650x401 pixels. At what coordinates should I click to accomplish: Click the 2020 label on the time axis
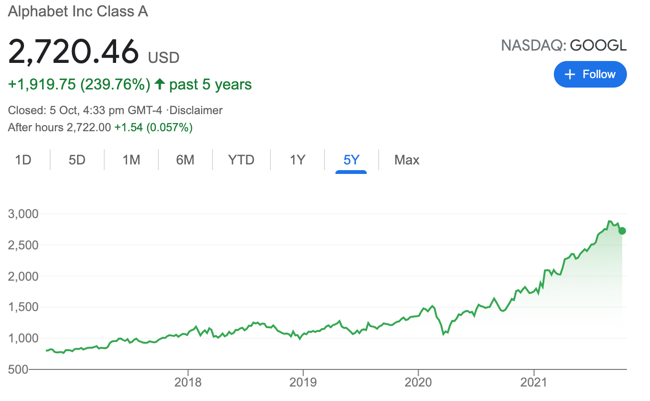(x=418, y=382)
